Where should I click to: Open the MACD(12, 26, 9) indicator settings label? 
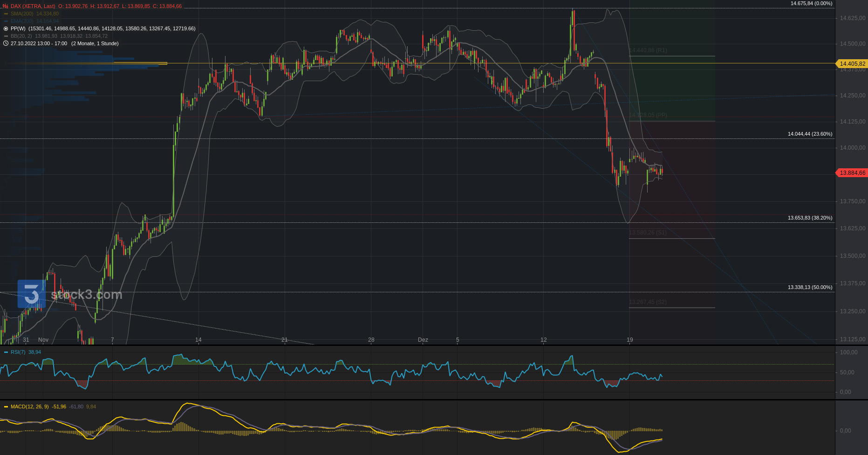29,407
